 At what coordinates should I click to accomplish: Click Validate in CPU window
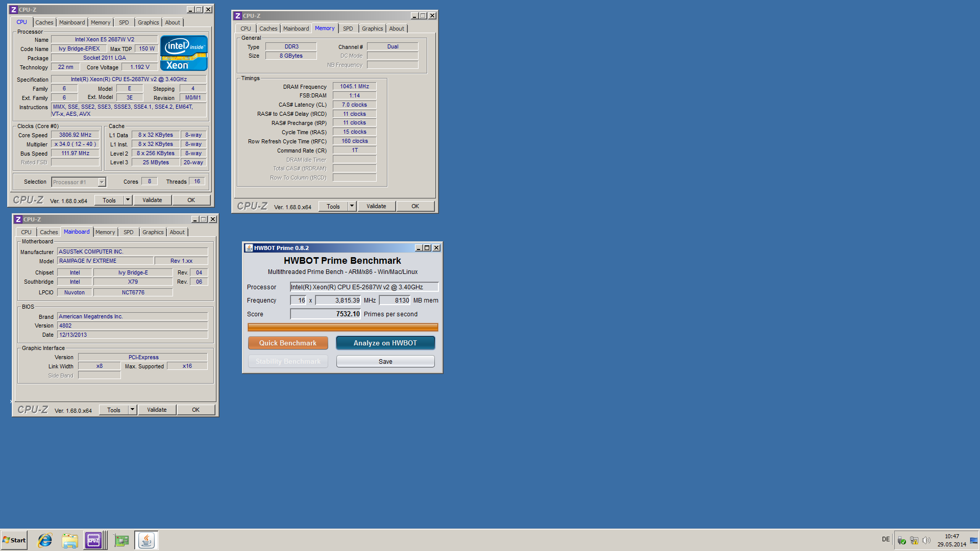[x=152, y=200]
